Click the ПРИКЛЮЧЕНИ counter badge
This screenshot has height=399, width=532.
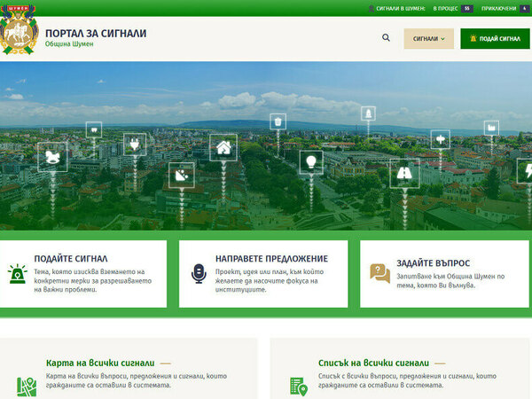524,9
